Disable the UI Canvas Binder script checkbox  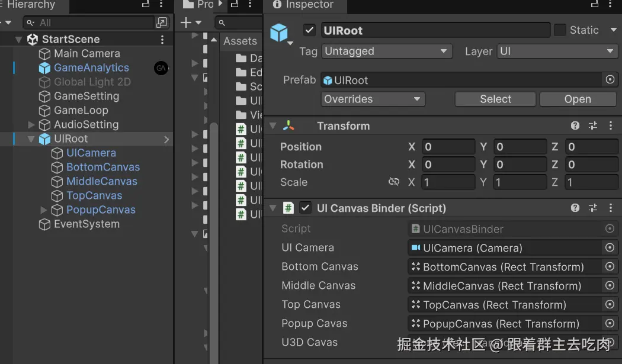click(305, 208)
